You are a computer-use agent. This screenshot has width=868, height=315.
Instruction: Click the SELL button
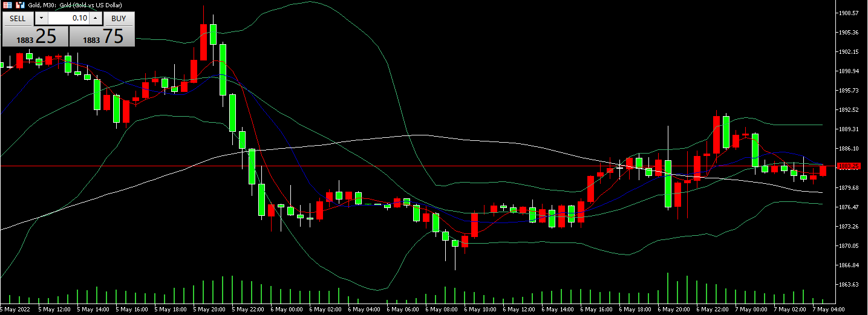pyautogui.click(x=18, y=18)
